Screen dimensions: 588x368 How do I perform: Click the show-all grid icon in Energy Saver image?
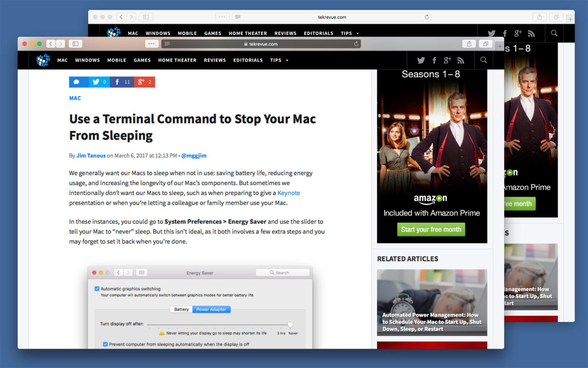[x=141, y=273]
